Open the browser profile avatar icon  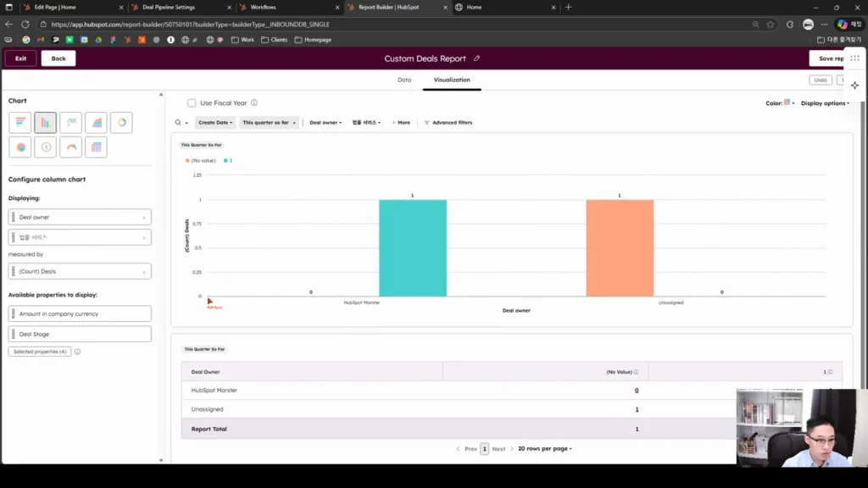[x=808, y=25]
